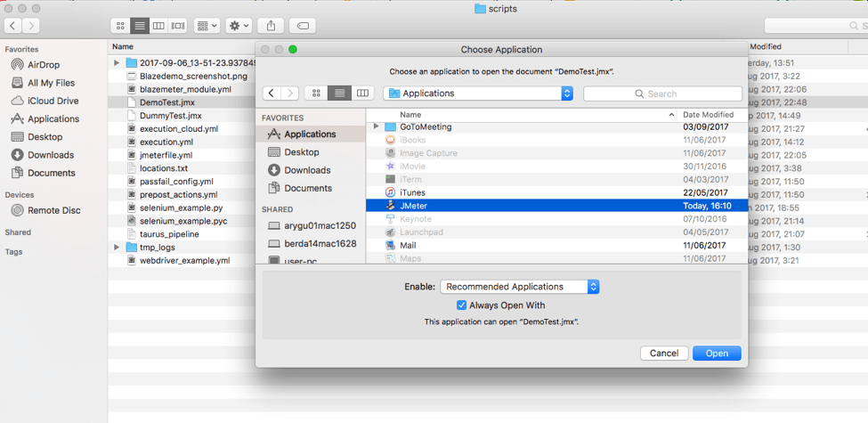Click the dialog Search field

662,94
